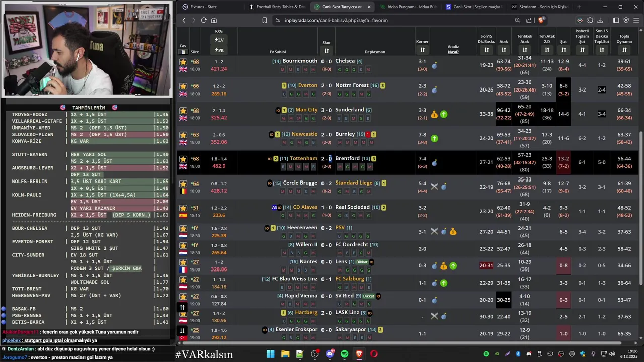Viewport: 644px width, 362px height.
Task: Open Opera browser from taskbar
Action: [374, 354]
